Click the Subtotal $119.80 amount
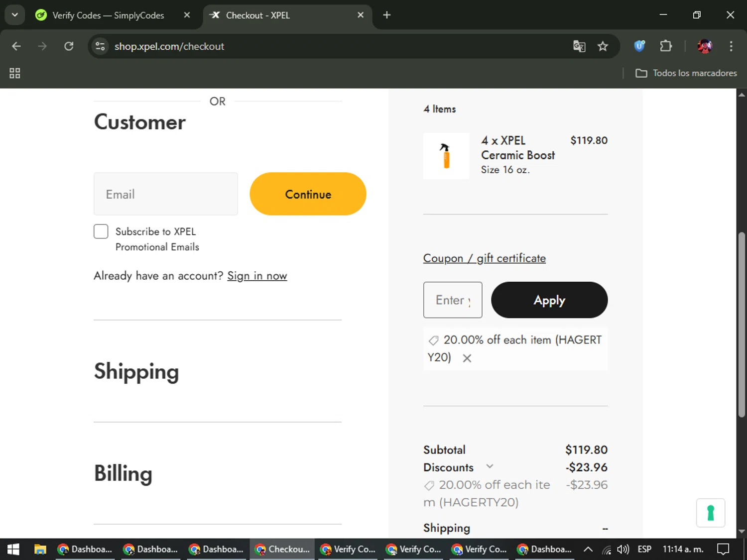This screenshot has height=560, width=747. coord(586,450)
